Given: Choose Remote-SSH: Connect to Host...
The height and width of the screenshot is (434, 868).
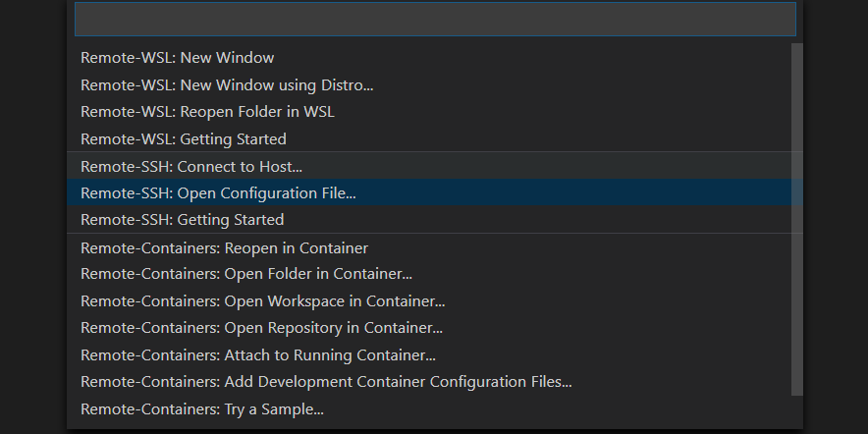Looking at the screenshot, I should (435, 166).
